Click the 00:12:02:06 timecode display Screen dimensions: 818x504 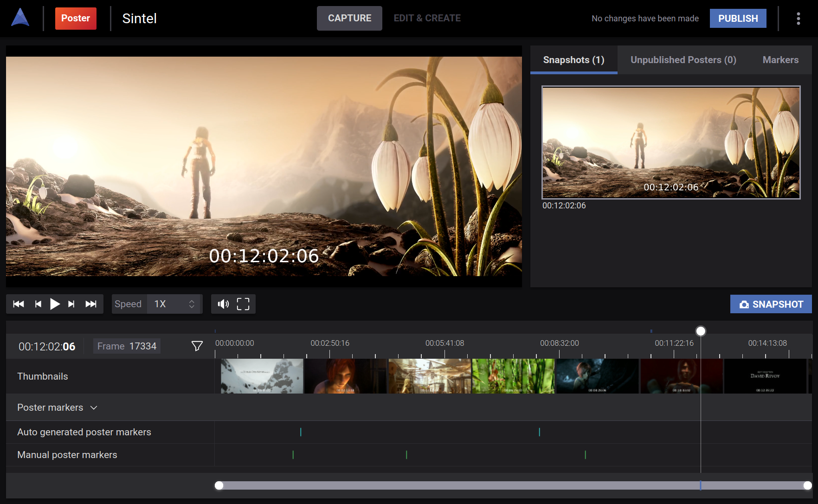click(47, 347)
